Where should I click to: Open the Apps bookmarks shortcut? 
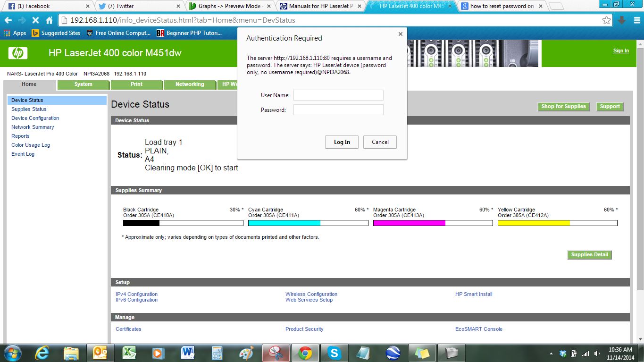click(15, 33)
